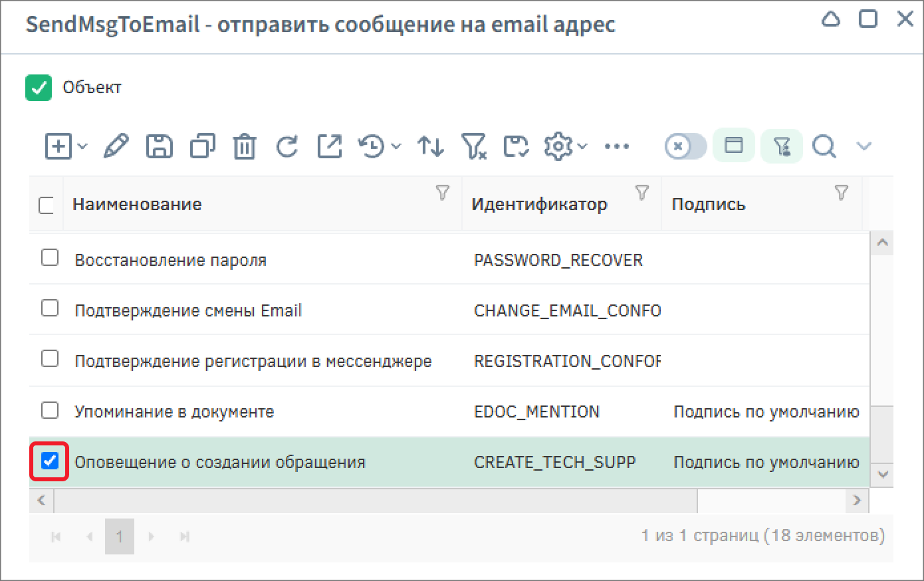The image size is (924, 581).
Task: Click the export open-external icon
Action: 330,146
